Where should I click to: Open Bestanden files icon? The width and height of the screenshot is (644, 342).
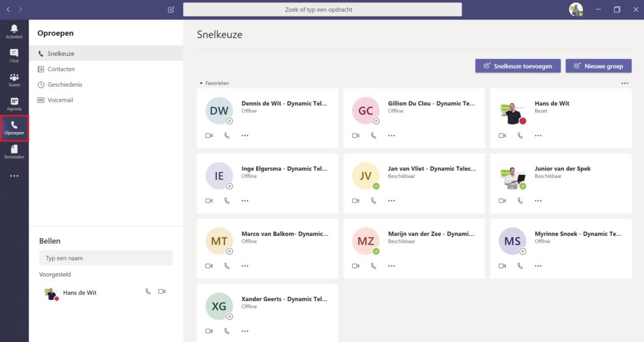coord(14,152)
